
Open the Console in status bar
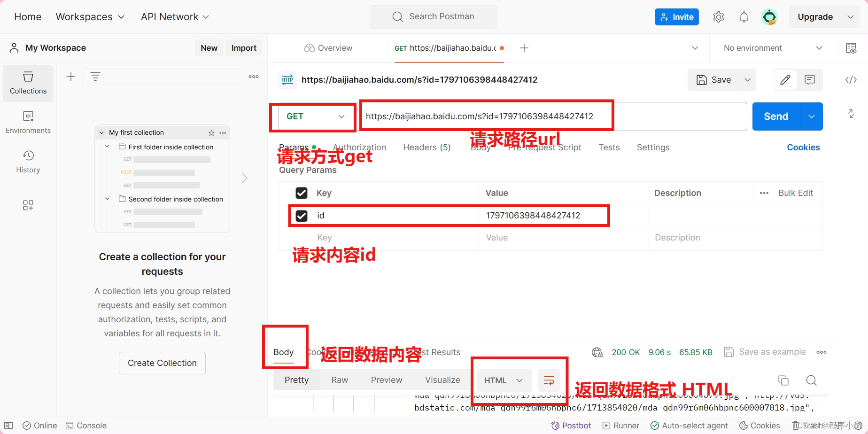pyautogui.click(x=86, y=426)
